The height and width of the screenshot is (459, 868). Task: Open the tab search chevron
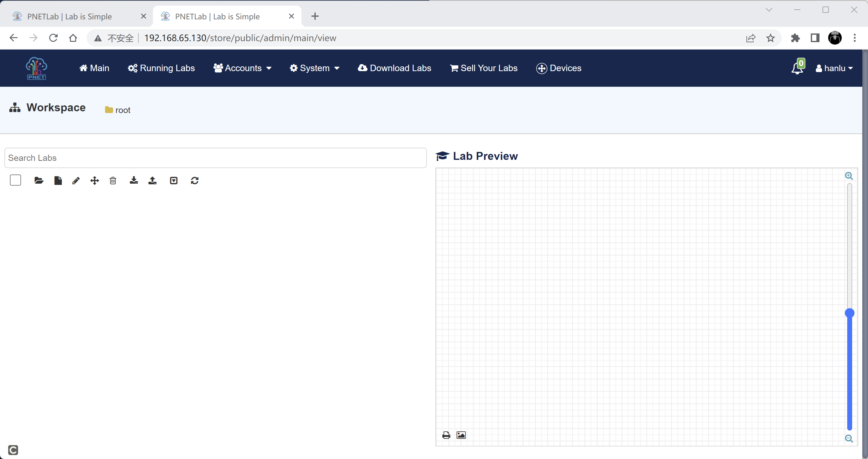tap(769, 10)
